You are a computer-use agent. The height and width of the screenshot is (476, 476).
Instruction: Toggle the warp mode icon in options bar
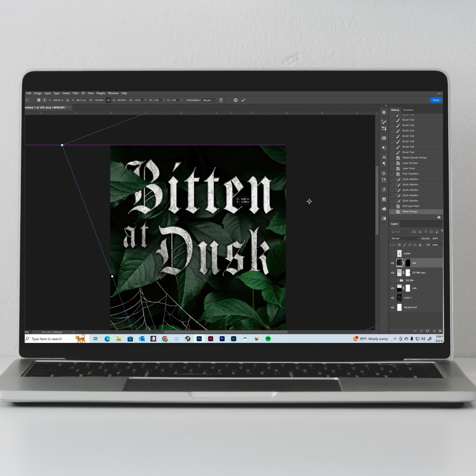coord(221,100)
